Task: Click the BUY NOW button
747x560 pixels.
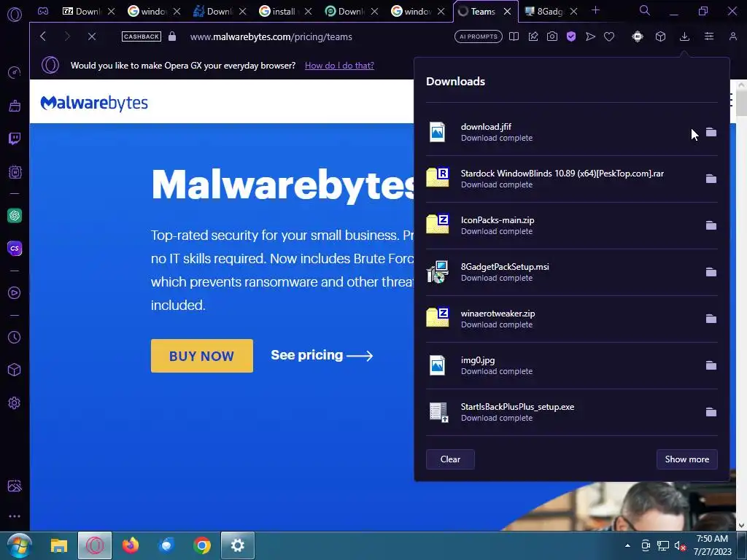Action: pos(202,356)
